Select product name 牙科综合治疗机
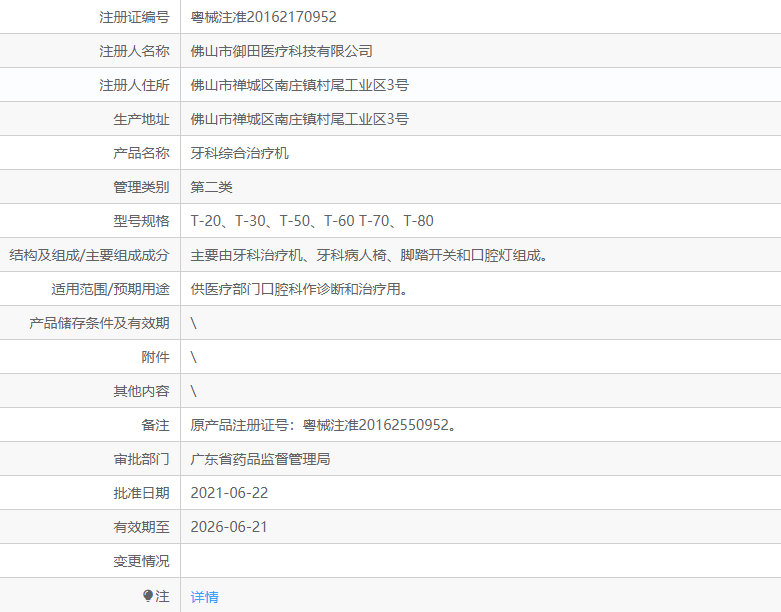 (x=239, y=153)
